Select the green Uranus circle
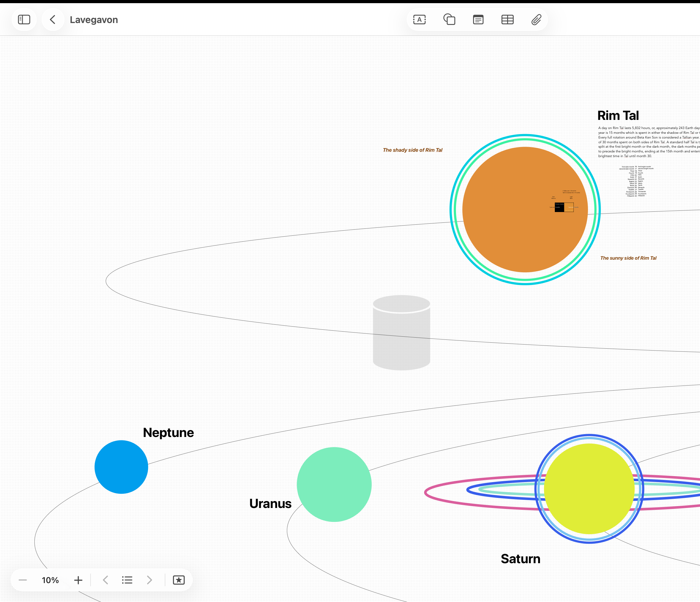 pos(334,484)
